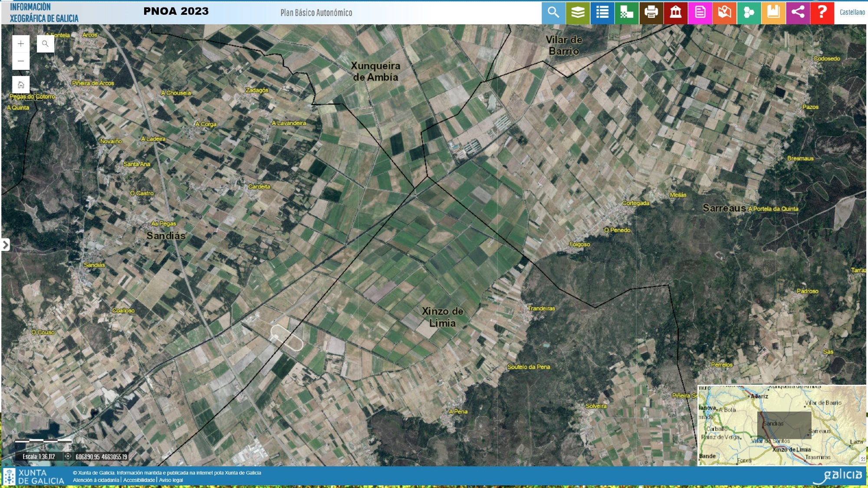Expand the left side panel arrow
868x488 pixels.
pos(5,245)
